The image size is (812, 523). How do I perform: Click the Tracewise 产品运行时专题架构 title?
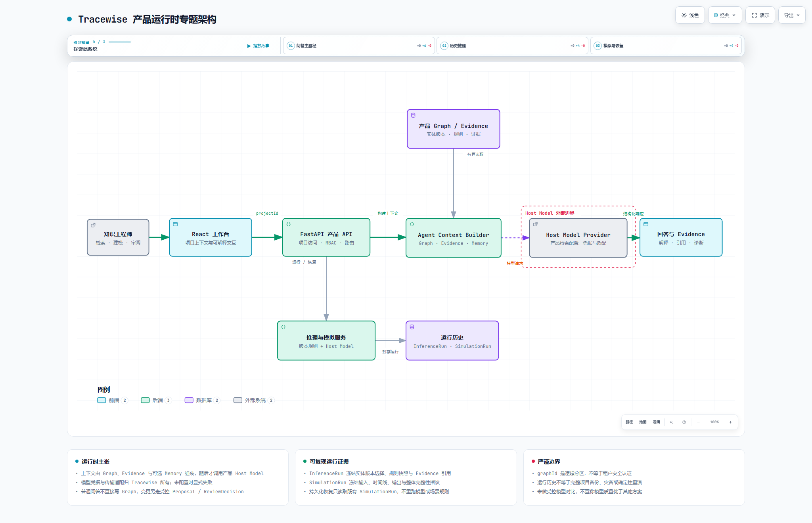147,19
